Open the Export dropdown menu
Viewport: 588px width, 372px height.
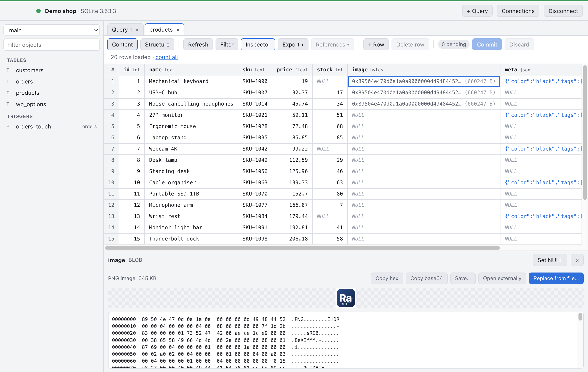click(x=293, y=45)
